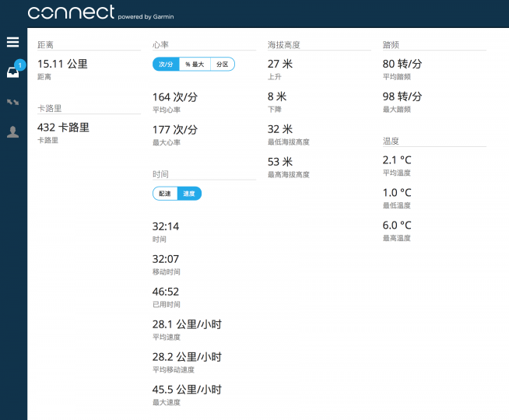
Task: Click the 164 次/分 average heart rate
Action: coord(175,97)
